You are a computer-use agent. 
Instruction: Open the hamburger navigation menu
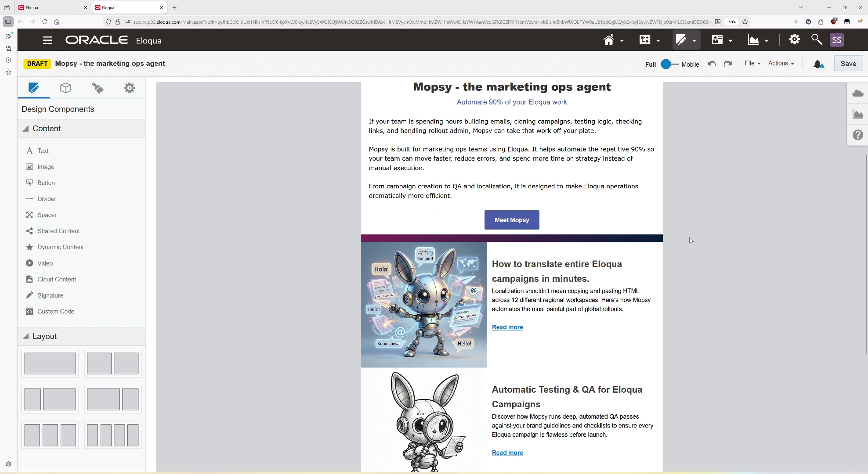coord(47,40)
